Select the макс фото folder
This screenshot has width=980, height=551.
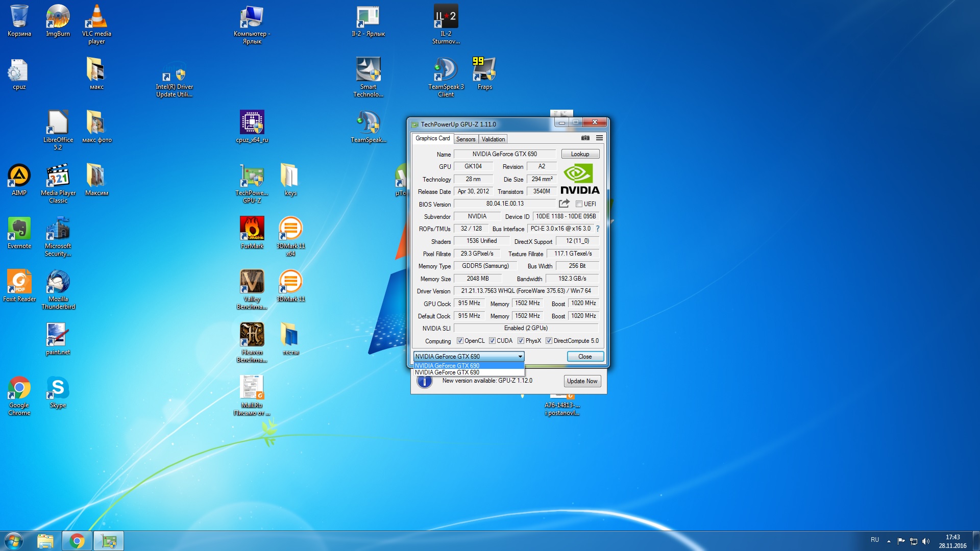(96, 127)
